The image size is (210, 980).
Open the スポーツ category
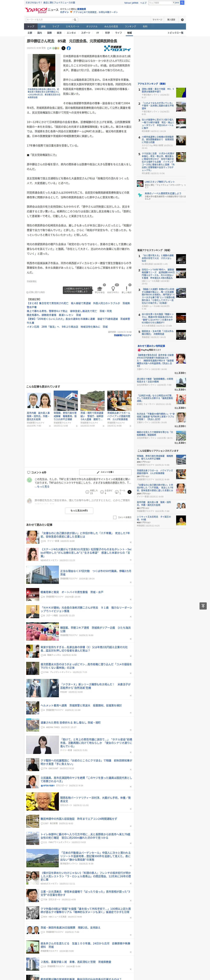click(x=86, y=33)
